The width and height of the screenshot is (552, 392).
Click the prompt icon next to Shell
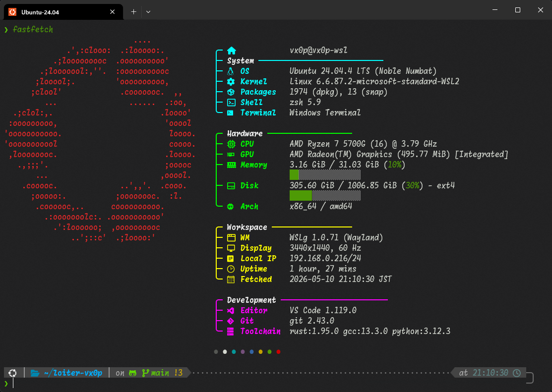(x=231, y=103)
